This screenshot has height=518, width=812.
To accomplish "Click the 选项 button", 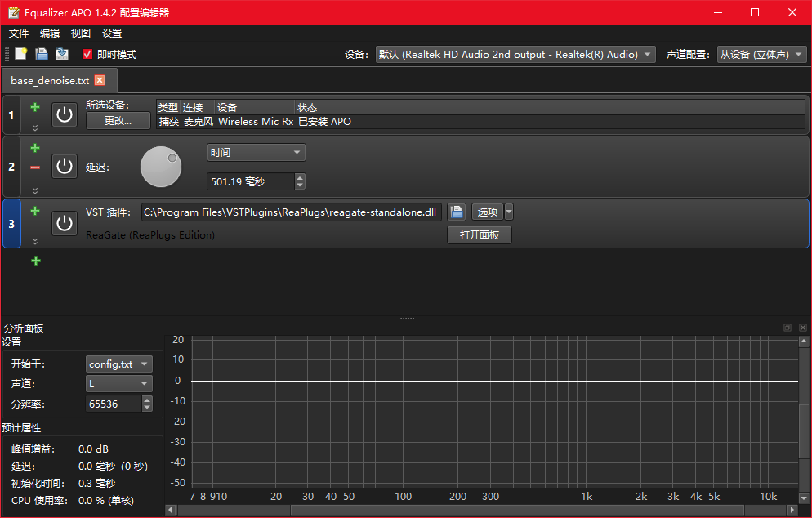I will click(x=488, y=212).
